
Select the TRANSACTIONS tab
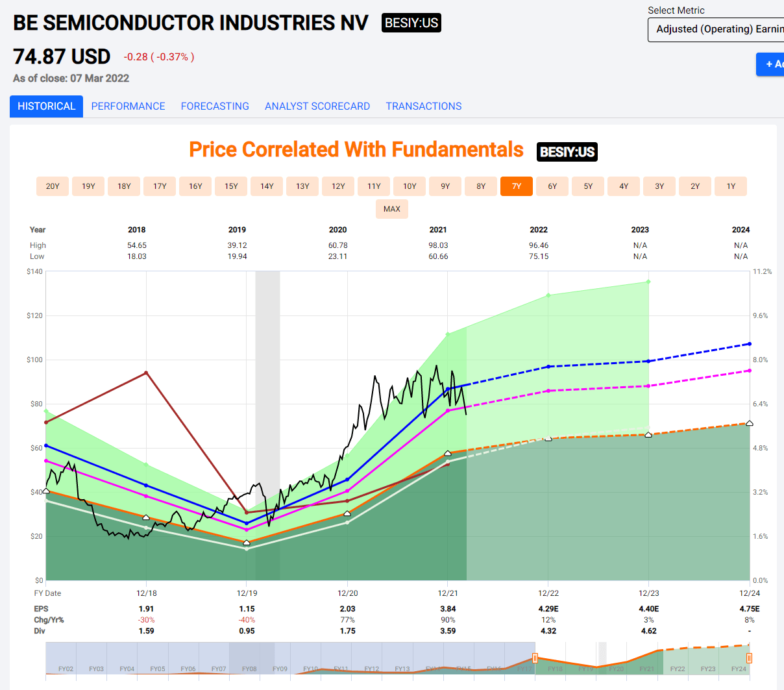(x=423, y=106)
